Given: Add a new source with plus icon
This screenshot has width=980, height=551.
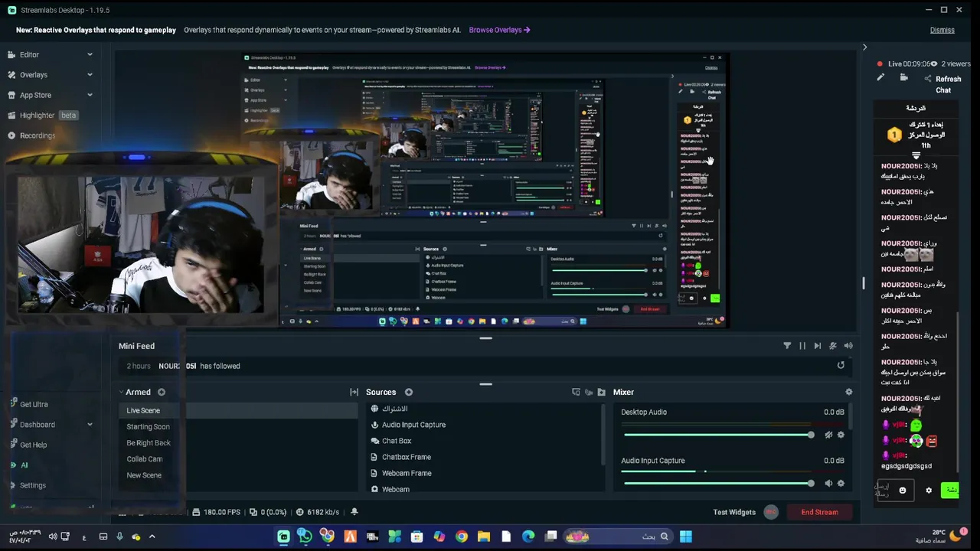Looking at the screenshot, I should pyautogui.click(x=409, y=393).
